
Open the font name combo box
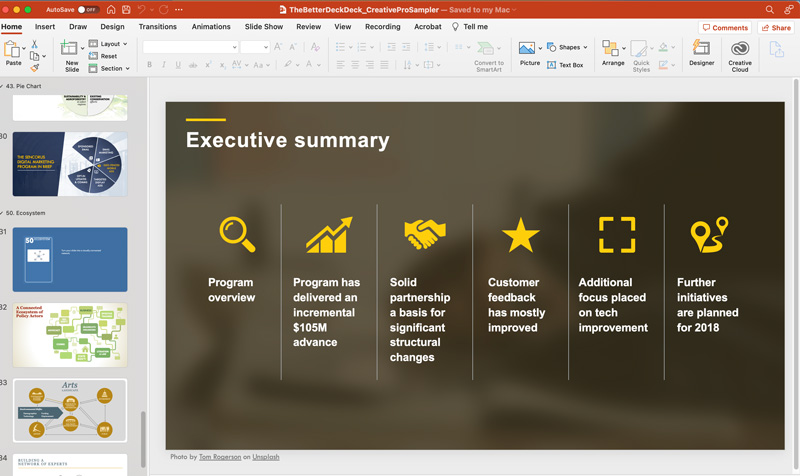coord(190,47)
